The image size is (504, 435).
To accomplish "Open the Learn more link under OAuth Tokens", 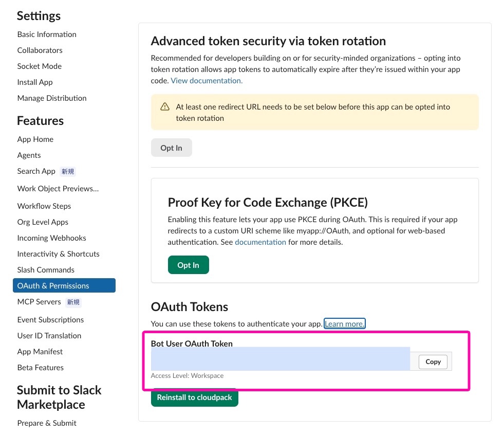I will (x=344, y=323).
